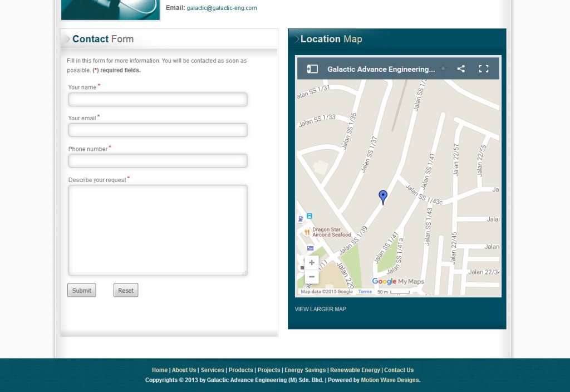Zoom out on the map
This screenshot has width=570, height=392.
pyautogui.click(x=312, y=277)
